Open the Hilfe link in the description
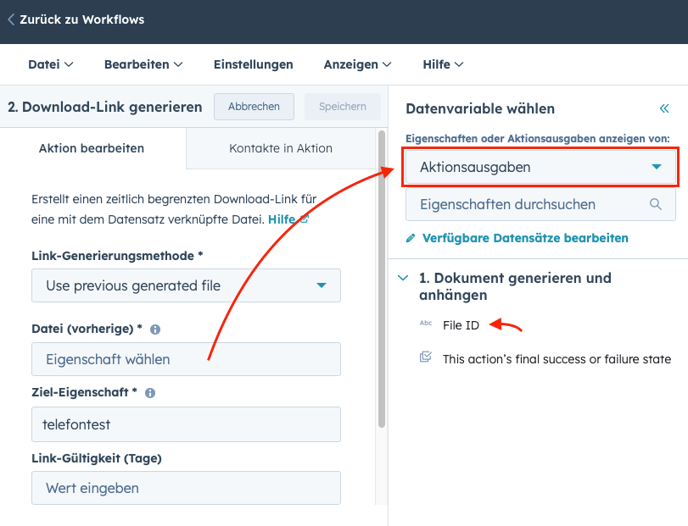The width and height of the screenshot is (688, 526). pos(281,218)
